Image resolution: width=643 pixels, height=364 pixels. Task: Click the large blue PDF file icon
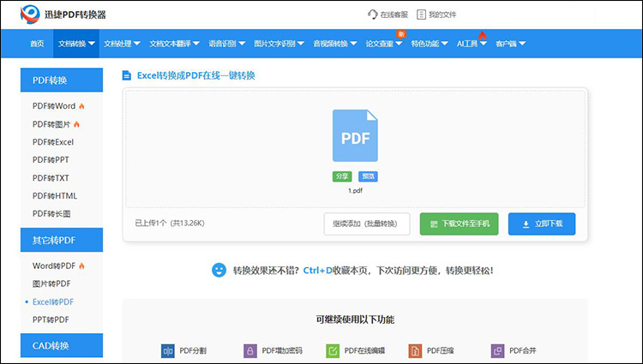pos(355,136)
